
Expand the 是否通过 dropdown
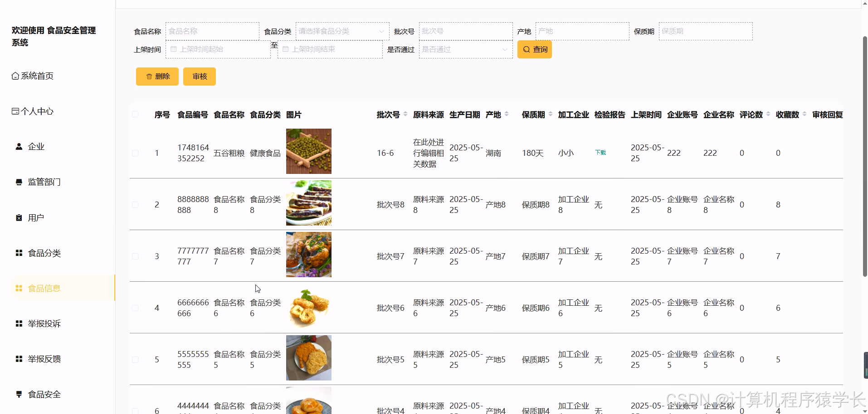(465, 49)
